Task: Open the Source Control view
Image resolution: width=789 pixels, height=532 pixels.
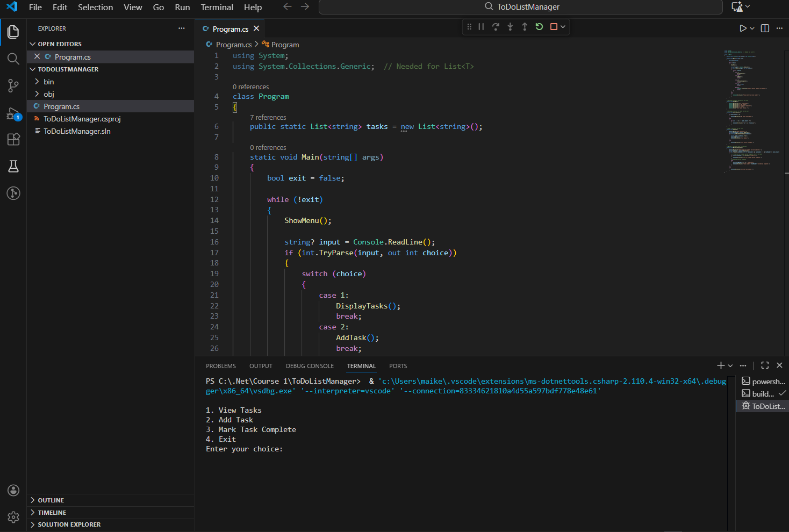Action: pyautogui.click(x=13, y=85)
